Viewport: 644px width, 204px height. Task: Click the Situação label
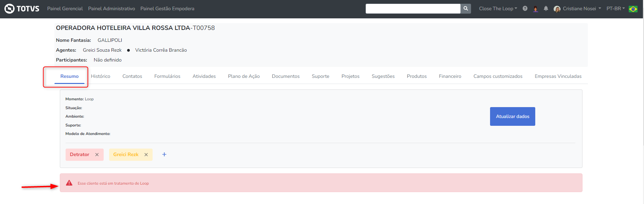[x=74, y=108]
